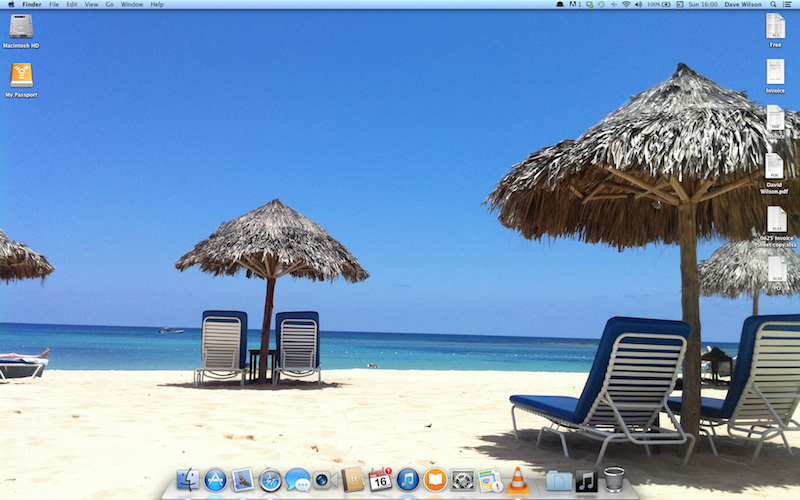This screenshot has width=800, height=500.
Task: Launch iTunes from the Dock
Action: point(408,480)
